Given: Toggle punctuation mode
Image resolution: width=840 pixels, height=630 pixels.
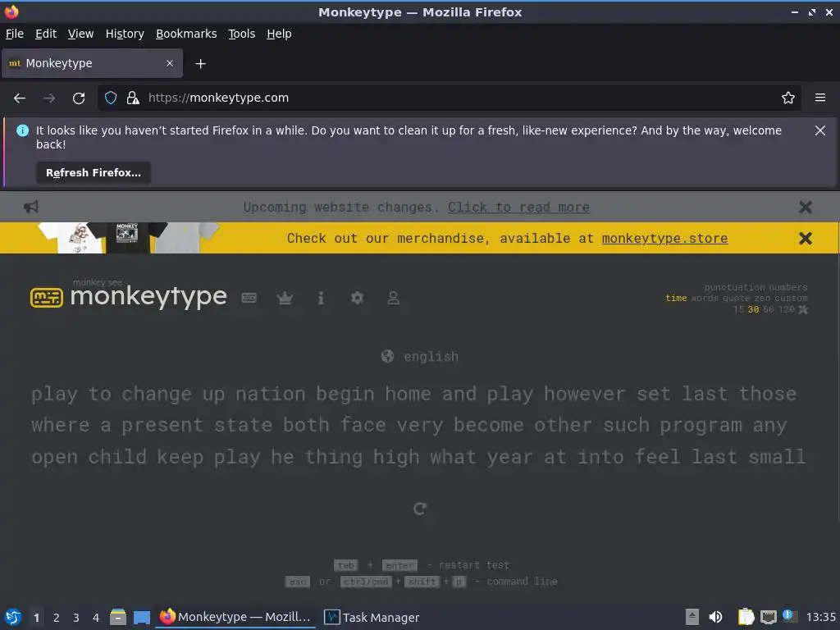Looking at the screenshot, I should [x=733, y=288].
